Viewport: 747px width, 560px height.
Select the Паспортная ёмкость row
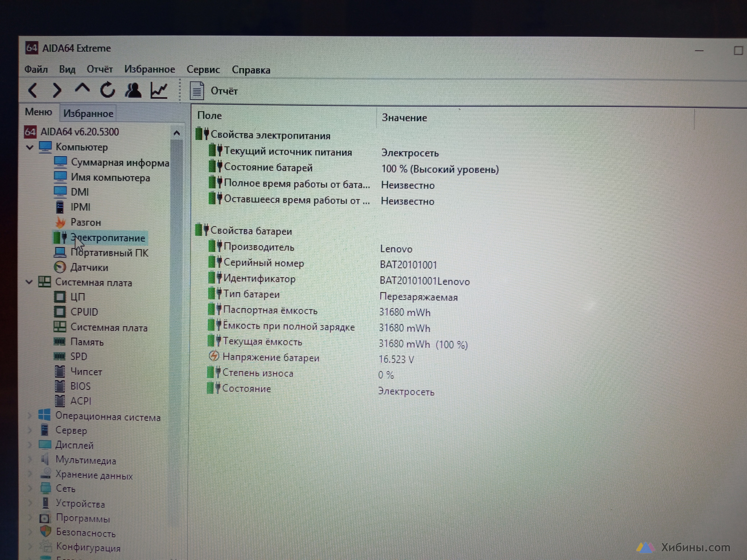point(319,311)
